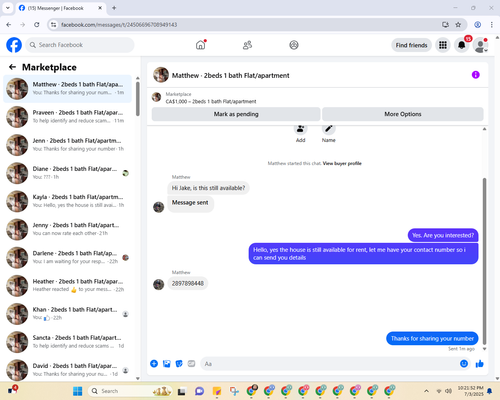
Task: Click the chat messages scrollbar
Action: (484, 261)
